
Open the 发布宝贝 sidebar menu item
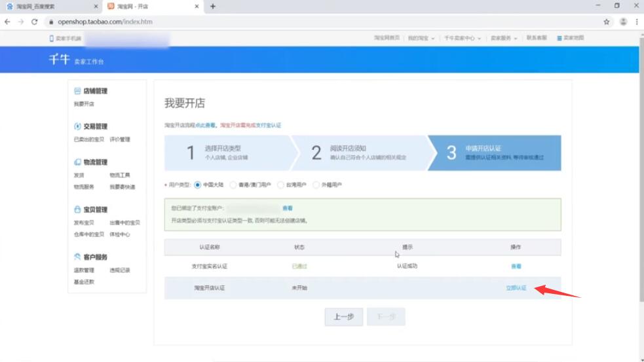coord(84,223)
